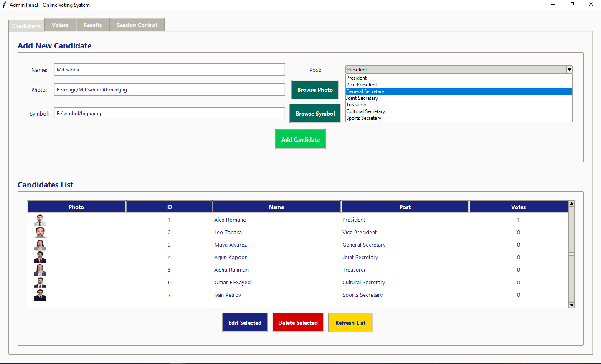Click the Symbol path text field
The width and height of the screenshot is (601, 364).
pyautogui.click(x=169, y=113)
